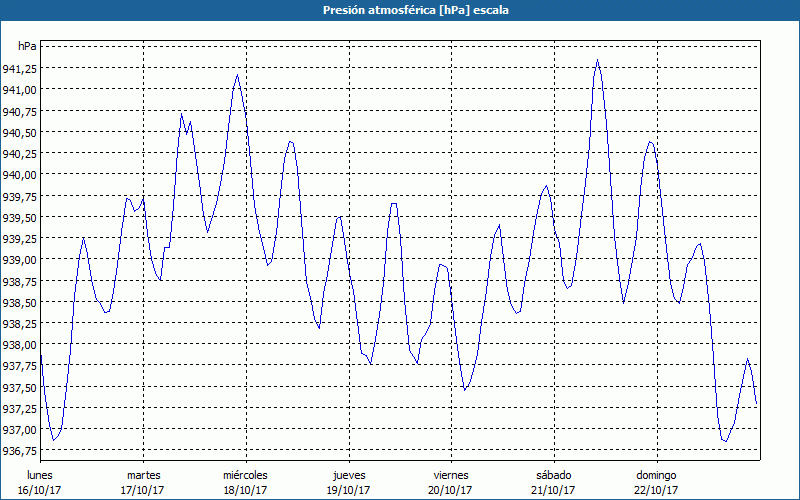Click the domingo 22/10/17 date label
This screenshot has width=800, height=500.
(x=656, y=482)
